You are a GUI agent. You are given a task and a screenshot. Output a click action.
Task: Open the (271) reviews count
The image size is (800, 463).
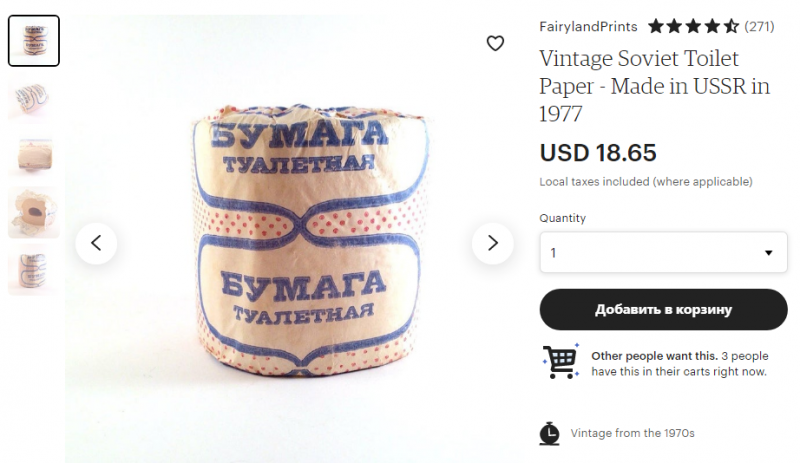tap(759, 27)
